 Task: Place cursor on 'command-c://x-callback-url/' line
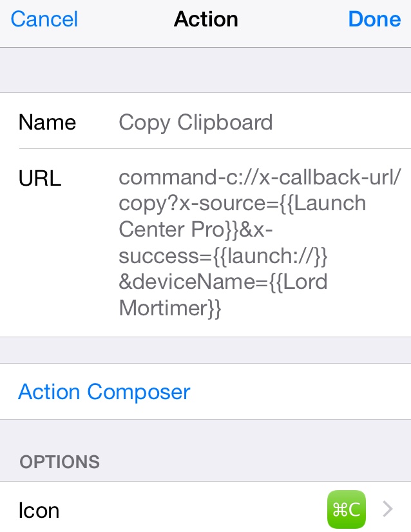point(260,177)
